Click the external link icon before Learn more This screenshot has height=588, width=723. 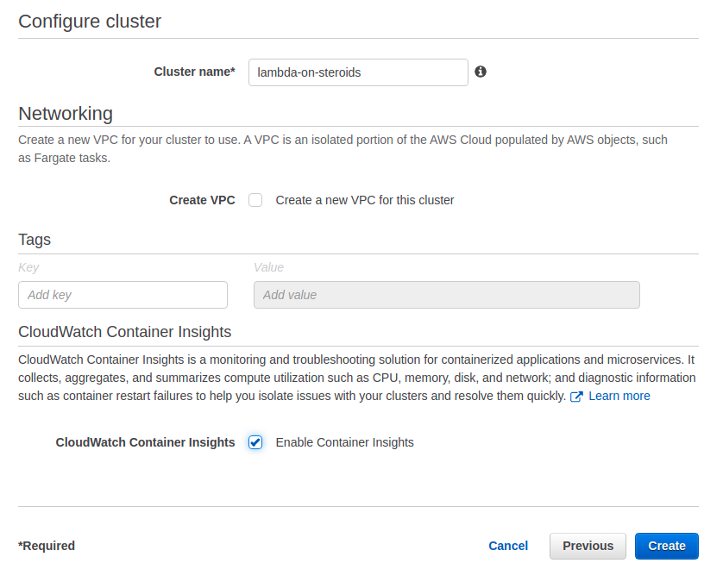pos(576,397)
